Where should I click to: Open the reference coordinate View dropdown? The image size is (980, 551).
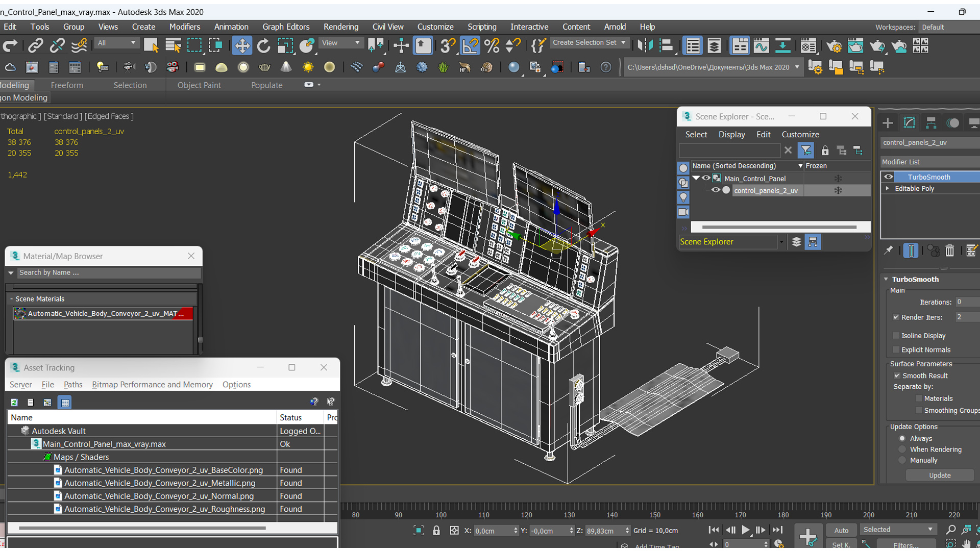click(x=340, y=43)
